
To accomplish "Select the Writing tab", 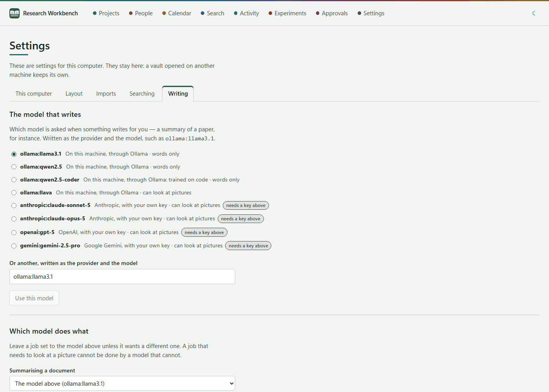I will click(178, 94).
